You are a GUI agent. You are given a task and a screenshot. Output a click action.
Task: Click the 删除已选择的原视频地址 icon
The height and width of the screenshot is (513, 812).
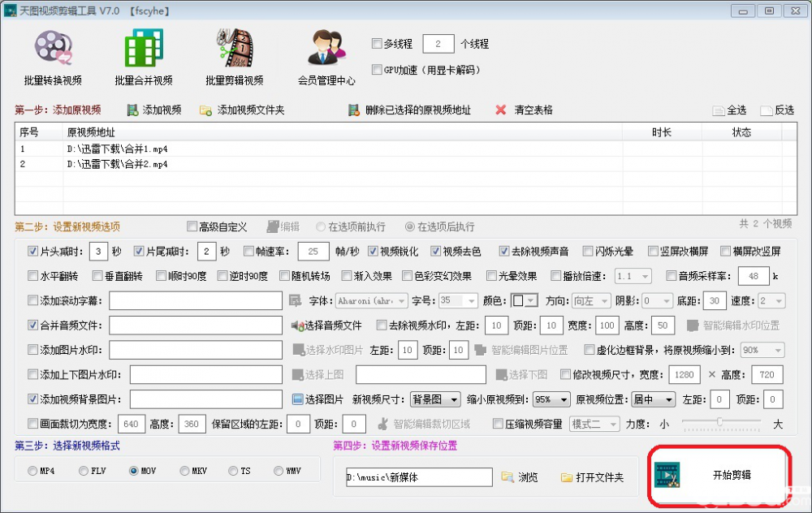[354, 110]
